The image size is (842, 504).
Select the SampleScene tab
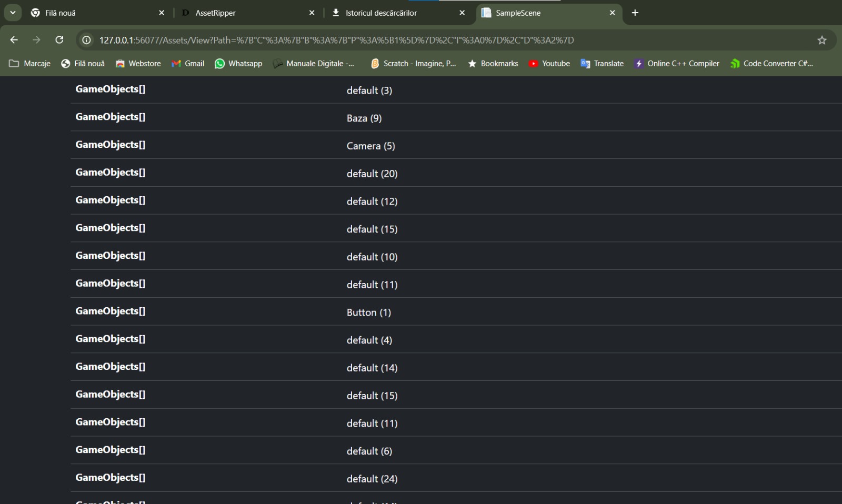tap(548, 13)
